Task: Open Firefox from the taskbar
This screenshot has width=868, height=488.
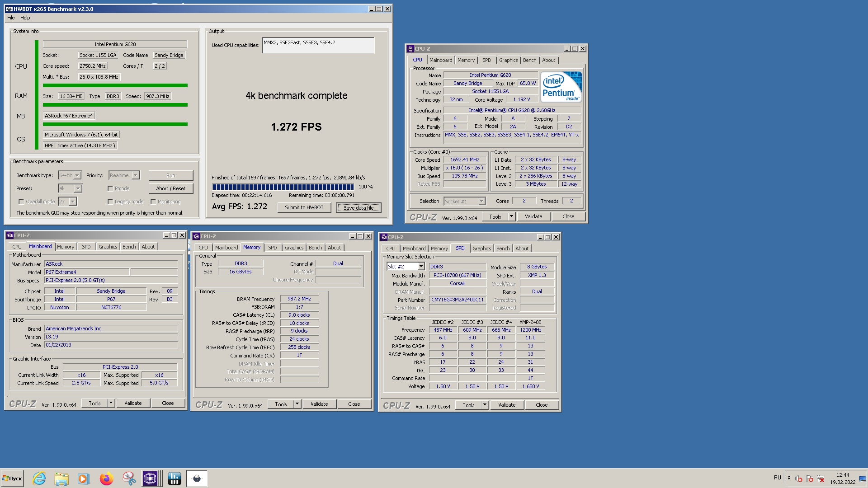Action: click(x=106, y=479)
